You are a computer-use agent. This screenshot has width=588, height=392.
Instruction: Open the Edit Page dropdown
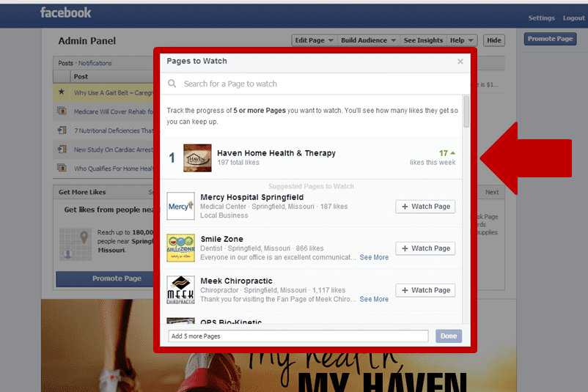pos(314,40)
